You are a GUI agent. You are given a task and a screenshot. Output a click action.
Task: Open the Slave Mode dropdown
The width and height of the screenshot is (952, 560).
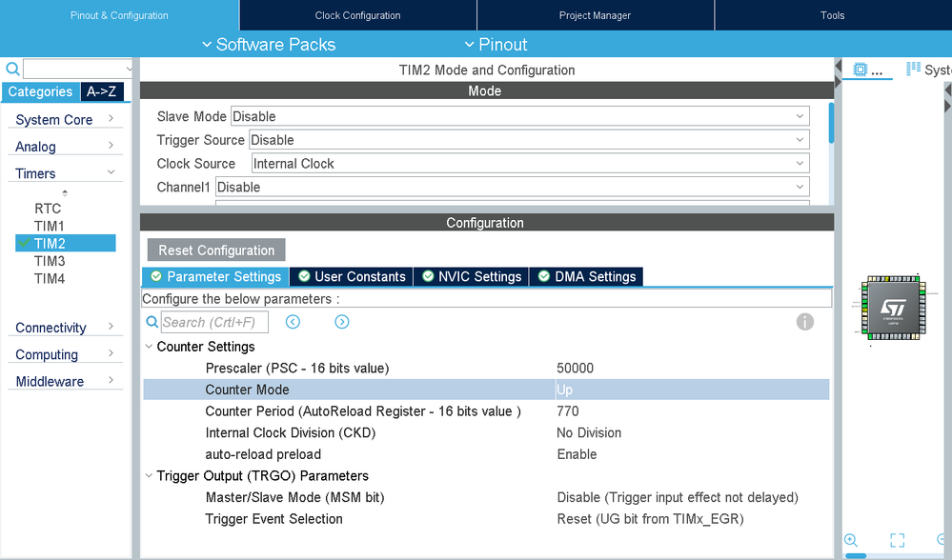(519, 116)
